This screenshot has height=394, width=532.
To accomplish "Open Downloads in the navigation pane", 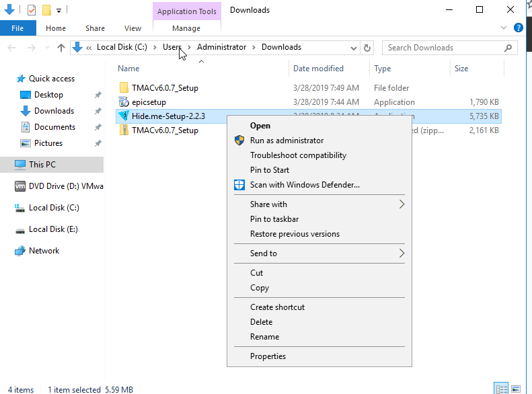I will [x=54, y=111].
